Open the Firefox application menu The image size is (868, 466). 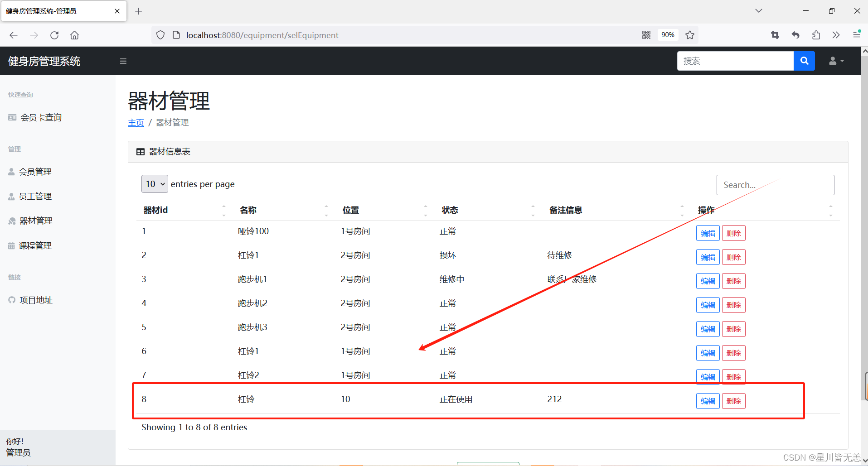(857, 34)
